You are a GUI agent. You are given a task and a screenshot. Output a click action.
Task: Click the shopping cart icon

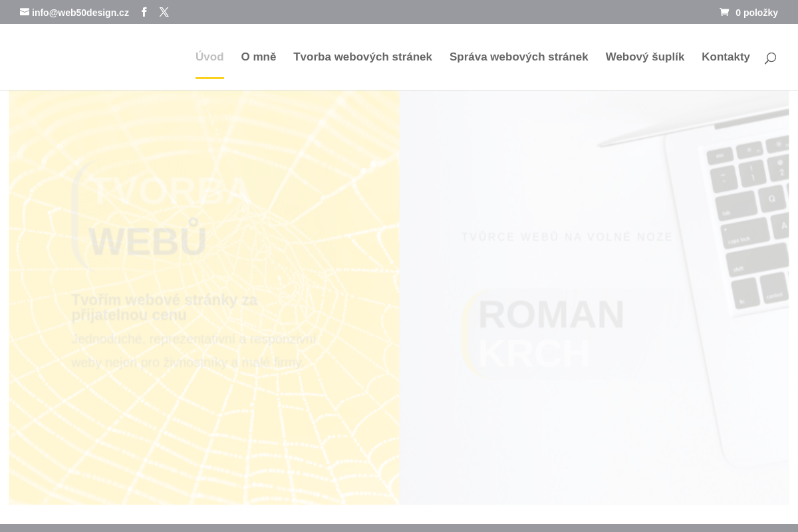[724, 12]
